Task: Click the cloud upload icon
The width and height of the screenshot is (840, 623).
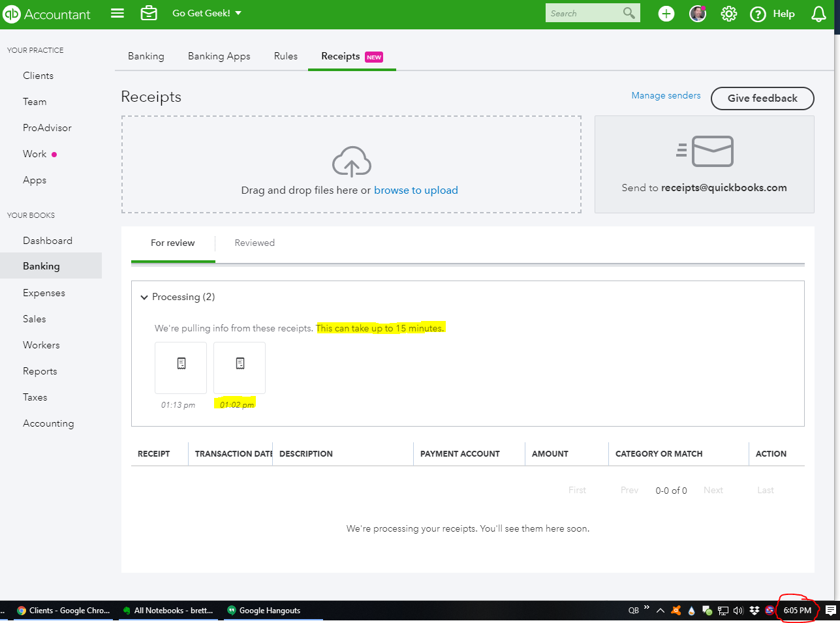Action: point(352,161)
